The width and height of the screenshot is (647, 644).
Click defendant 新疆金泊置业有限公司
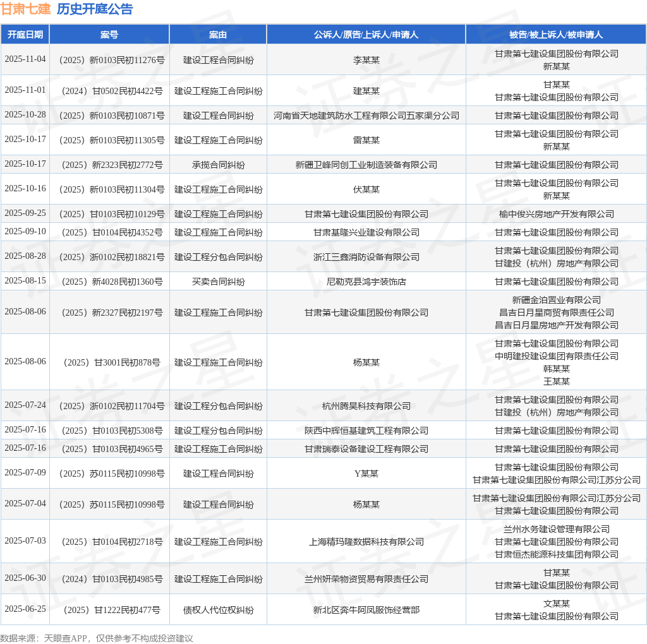(x=556, y=300)
